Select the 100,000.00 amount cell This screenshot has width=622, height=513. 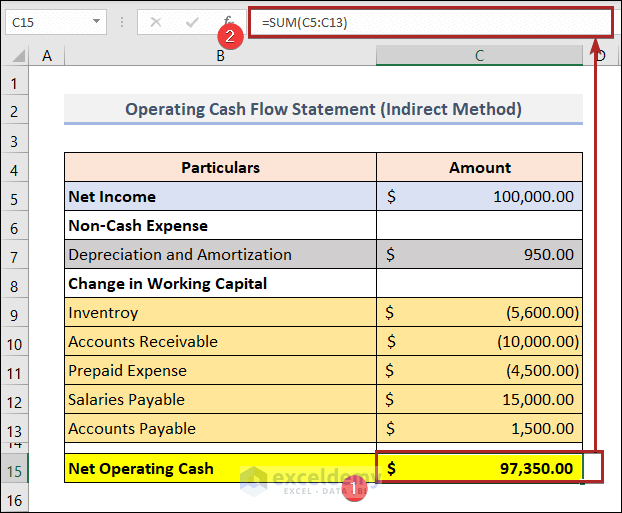tap(479, 196)
